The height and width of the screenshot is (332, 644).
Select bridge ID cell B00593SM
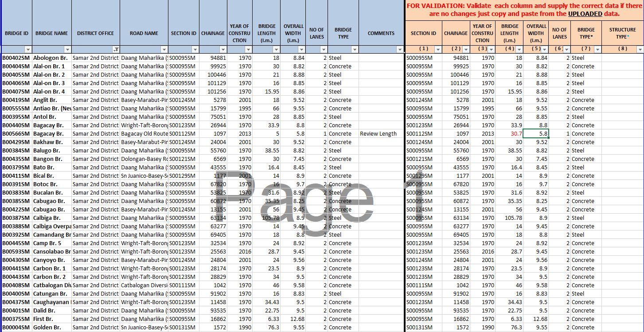pos(16,252)
